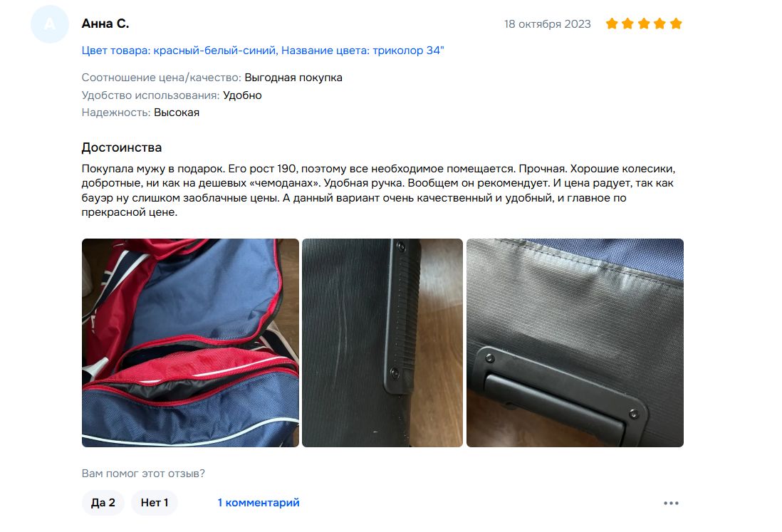Viewport: 782px width, 532px height.
Task: Click the round avatar icon of Анна С.
Action: tap(49, 24)
